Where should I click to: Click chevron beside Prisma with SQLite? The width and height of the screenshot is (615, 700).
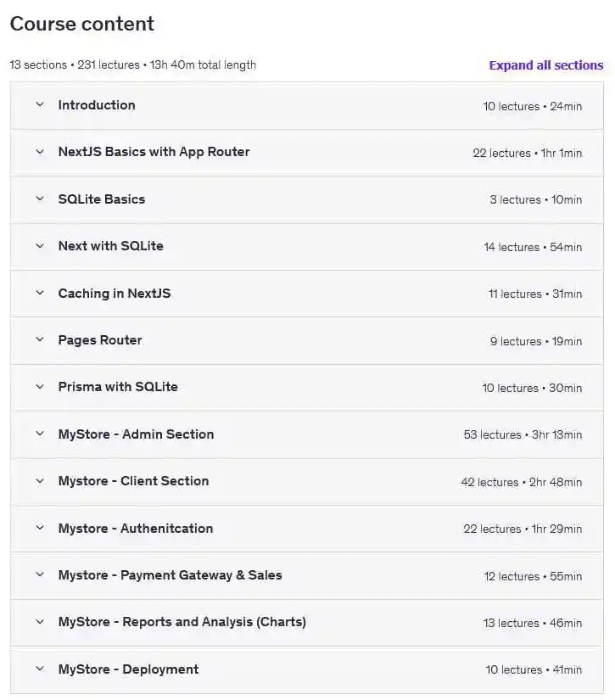coord(39,387)
